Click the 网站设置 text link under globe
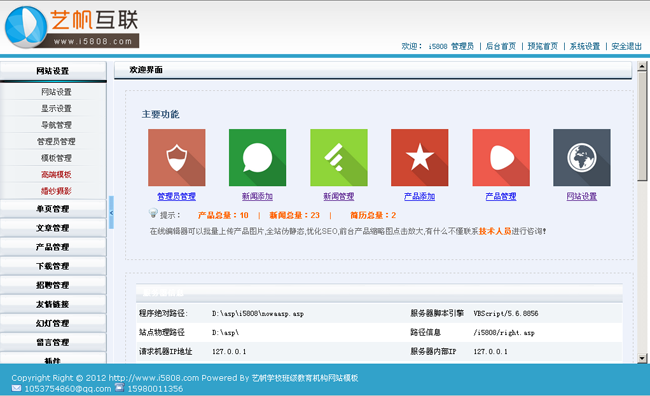This screenshot has width=650, height=396. point(582,196)
